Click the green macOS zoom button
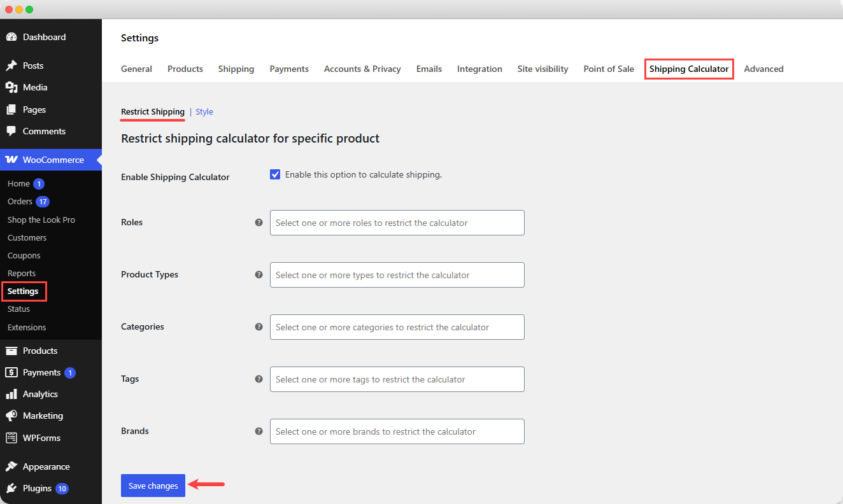The image size is (843, 504). point(29,10)
